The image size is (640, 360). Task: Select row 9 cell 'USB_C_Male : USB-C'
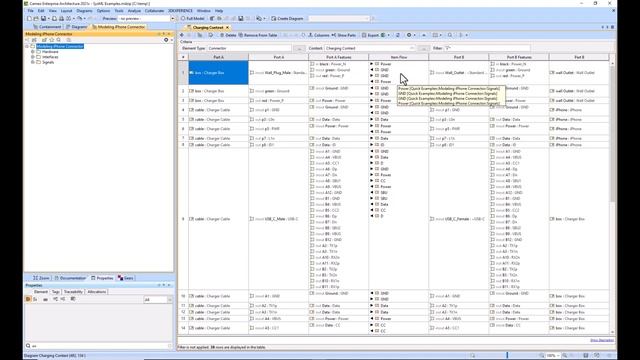(x=278, y=219)
